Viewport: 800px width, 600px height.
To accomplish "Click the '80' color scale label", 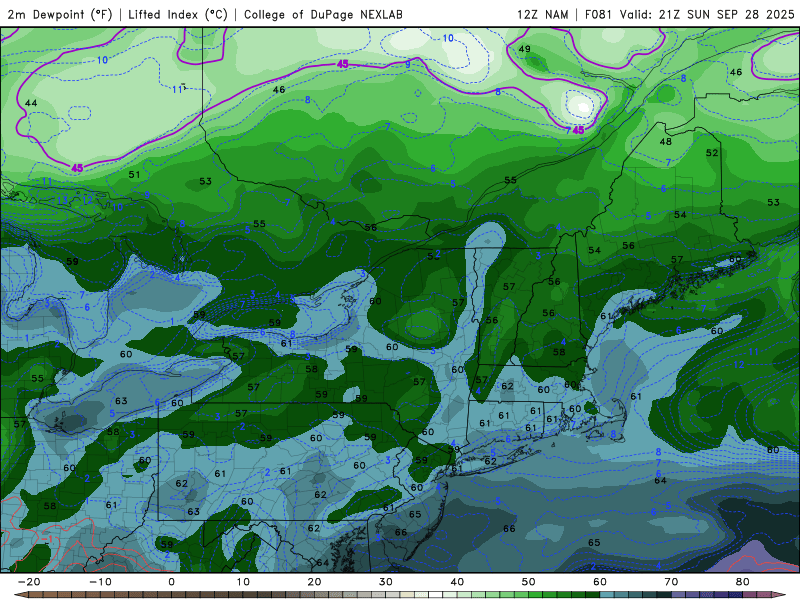I will pyautogui.click(x=743, y=582).
